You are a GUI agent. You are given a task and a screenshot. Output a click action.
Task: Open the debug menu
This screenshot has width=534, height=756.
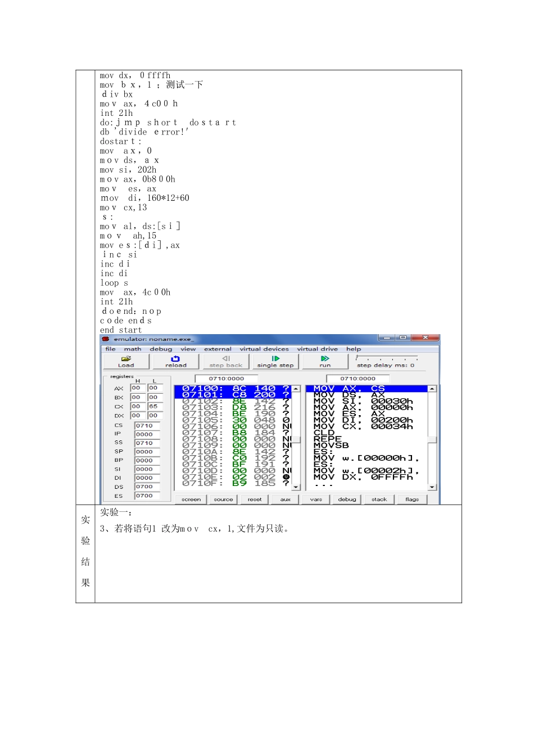tap(161, 349)
